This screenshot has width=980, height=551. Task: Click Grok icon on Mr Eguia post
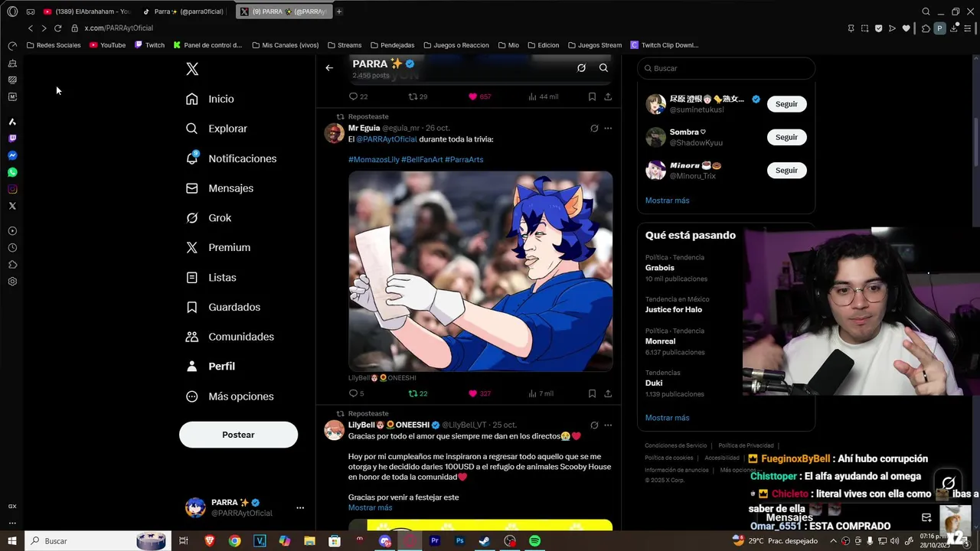[594, 128]
